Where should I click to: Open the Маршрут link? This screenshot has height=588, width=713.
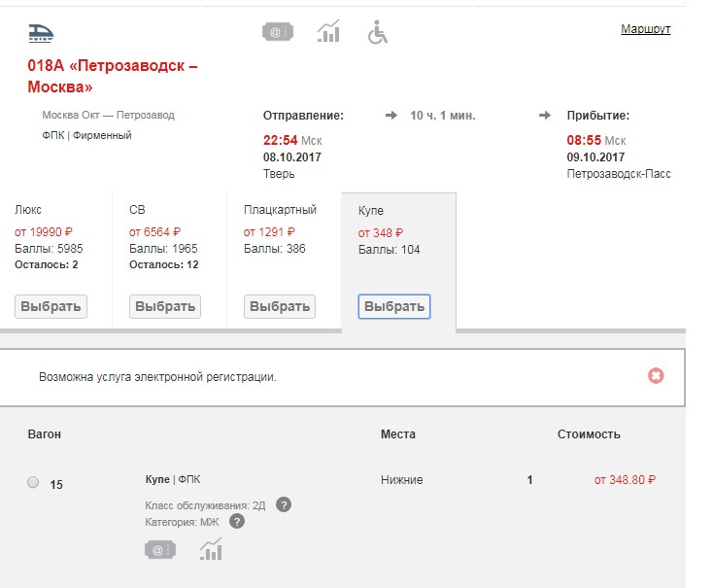point(645,29)
